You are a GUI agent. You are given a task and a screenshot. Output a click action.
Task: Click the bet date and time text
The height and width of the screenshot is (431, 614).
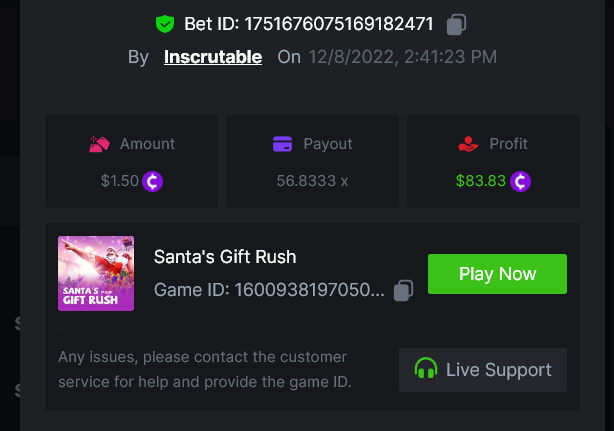pyautogui.click(x=403, y=57)
